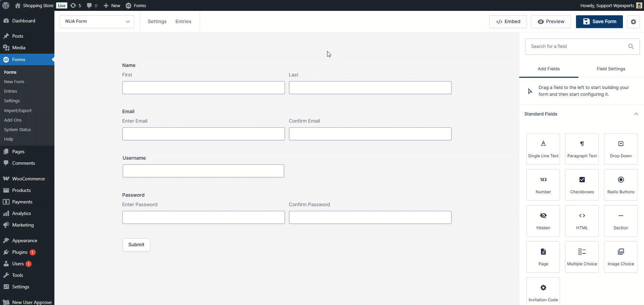The width and height of the screenshot is (644, 305).
Task: Add an HTML field block
Action: coord(582,221)
